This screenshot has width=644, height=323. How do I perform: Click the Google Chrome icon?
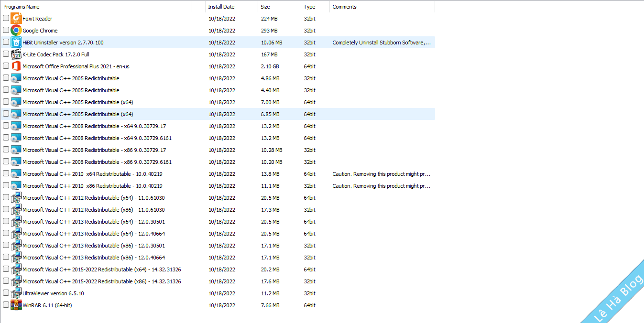[16, 31]
